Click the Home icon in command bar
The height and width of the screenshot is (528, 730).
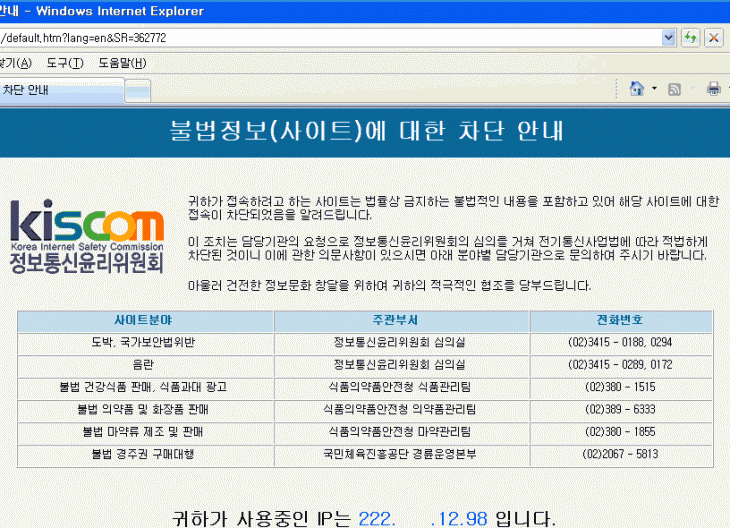(x=636, y=88)
